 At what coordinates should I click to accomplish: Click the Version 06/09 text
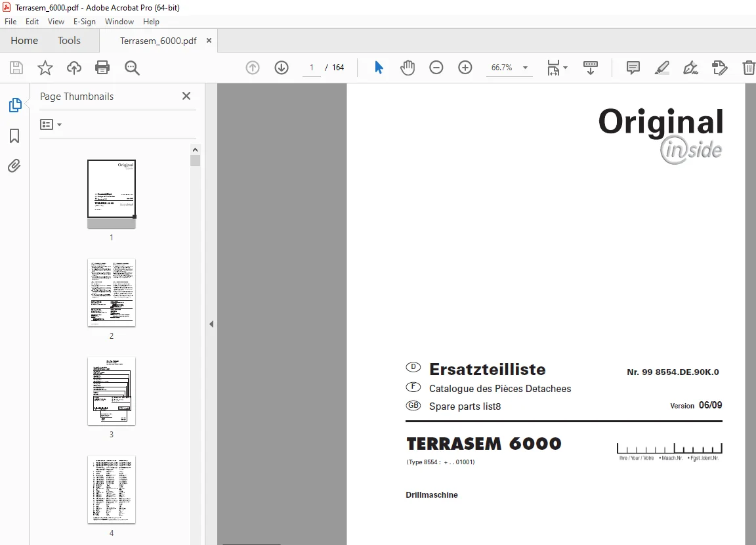click(x=696, y=406)
